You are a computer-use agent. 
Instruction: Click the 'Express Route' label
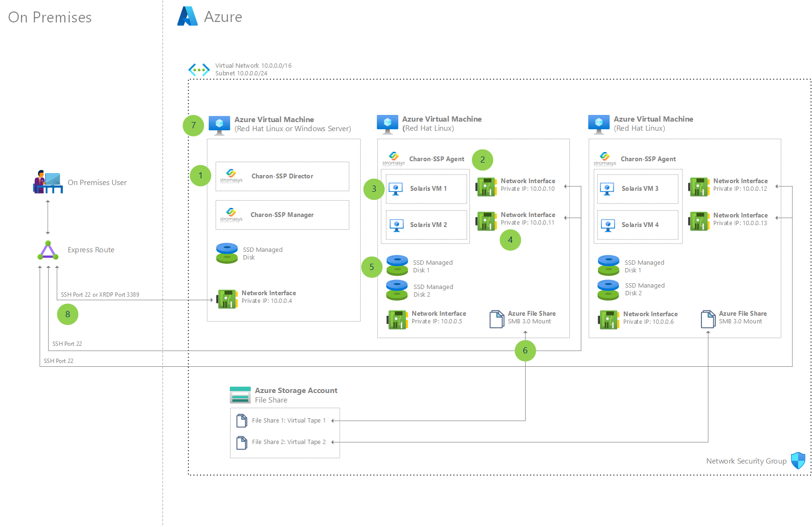(91, 250)
